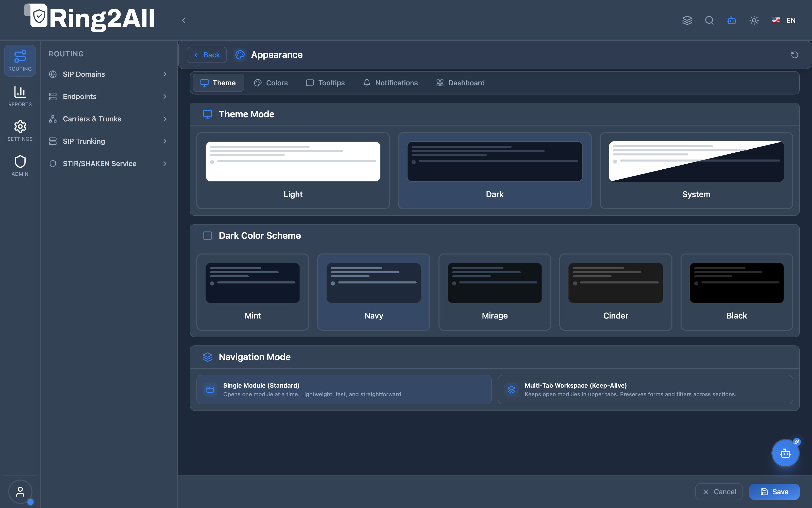Expand the Endpoints menu
The height and width of the screenshot is (508, 812).
click(108, 97)
